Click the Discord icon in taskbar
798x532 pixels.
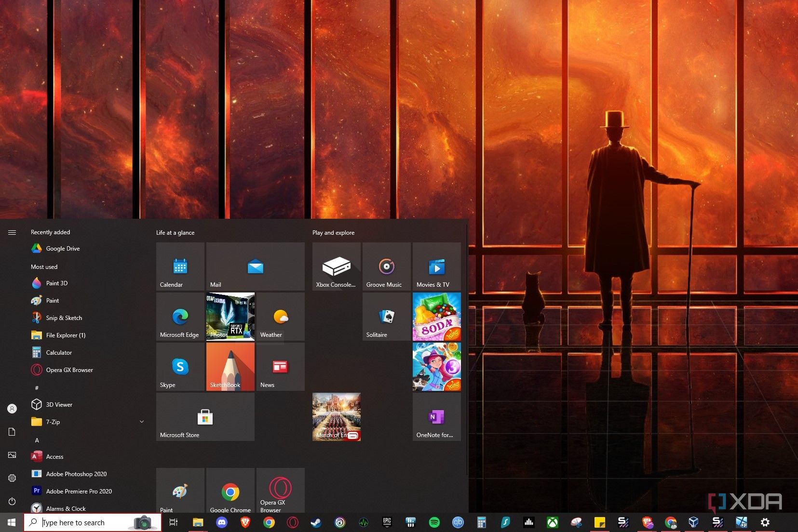point(222,522)
